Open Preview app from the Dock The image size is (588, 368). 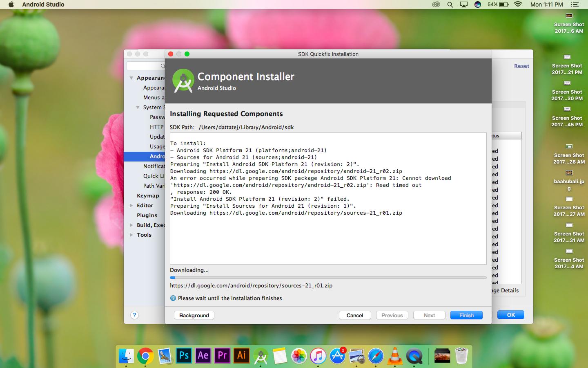point(356,356)
